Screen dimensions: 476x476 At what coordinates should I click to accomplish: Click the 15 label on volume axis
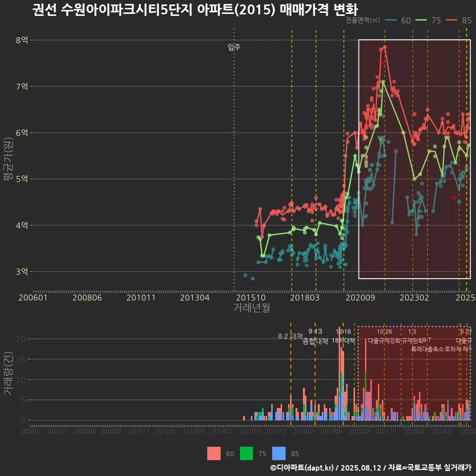[x=21, y=359]
